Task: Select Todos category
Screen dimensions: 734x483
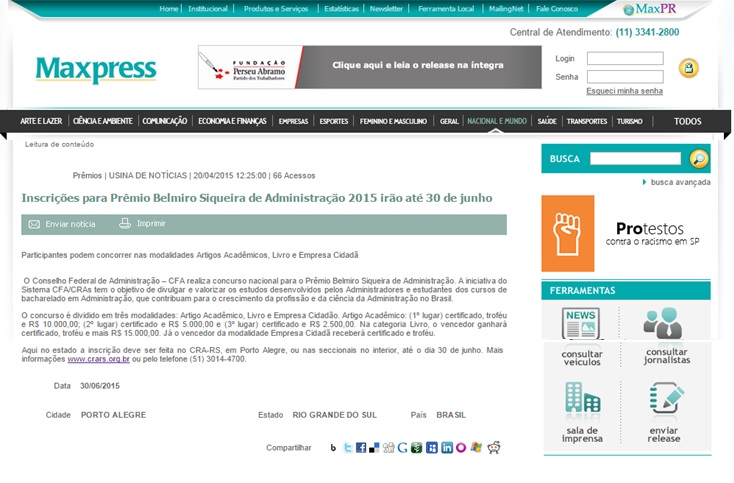Action: coord(688,122)
